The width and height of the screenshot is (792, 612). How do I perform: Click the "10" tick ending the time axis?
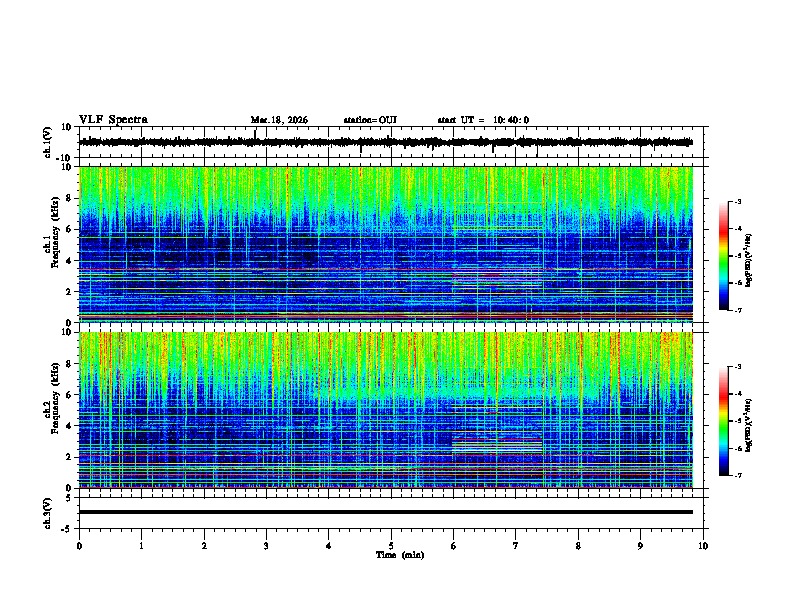click(x=703, y=546)
